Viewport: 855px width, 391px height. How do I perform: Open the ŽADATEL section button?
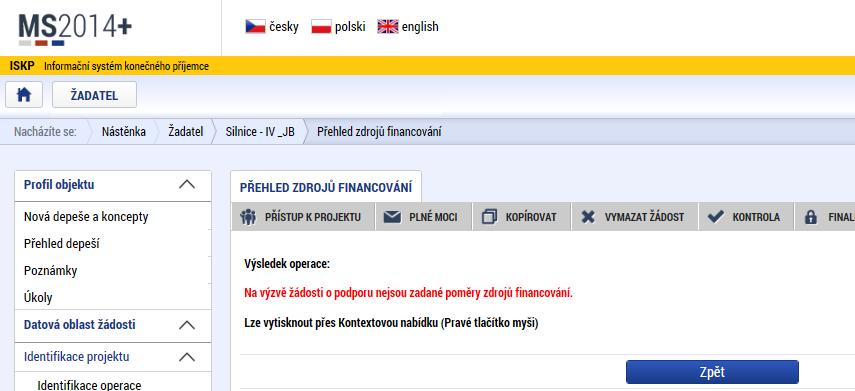94,95
